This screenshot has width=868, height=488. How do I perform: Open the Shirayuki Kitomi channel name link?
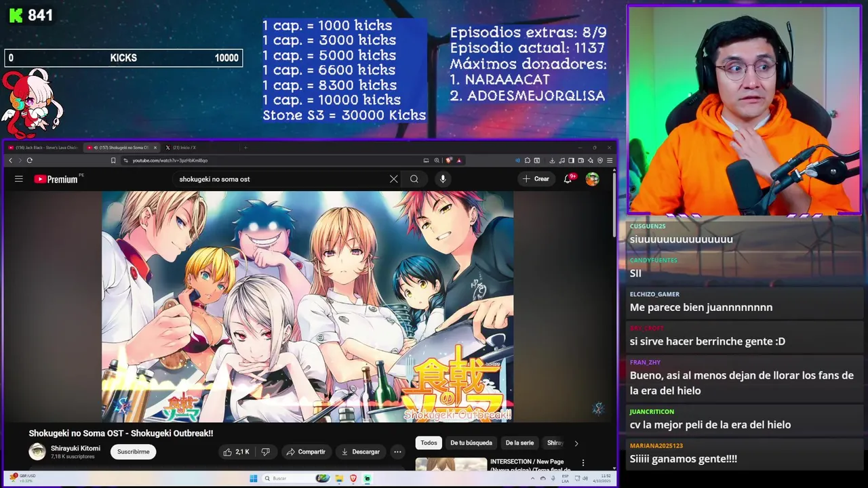click(x=75, y=448)
